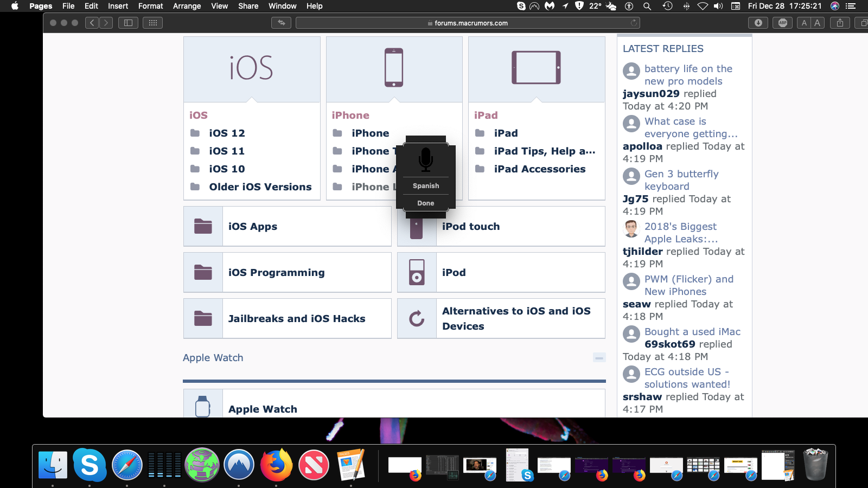868x488 pixels.
Task: Open the volume control in the menu bar
Action: (x=718, y=6)
